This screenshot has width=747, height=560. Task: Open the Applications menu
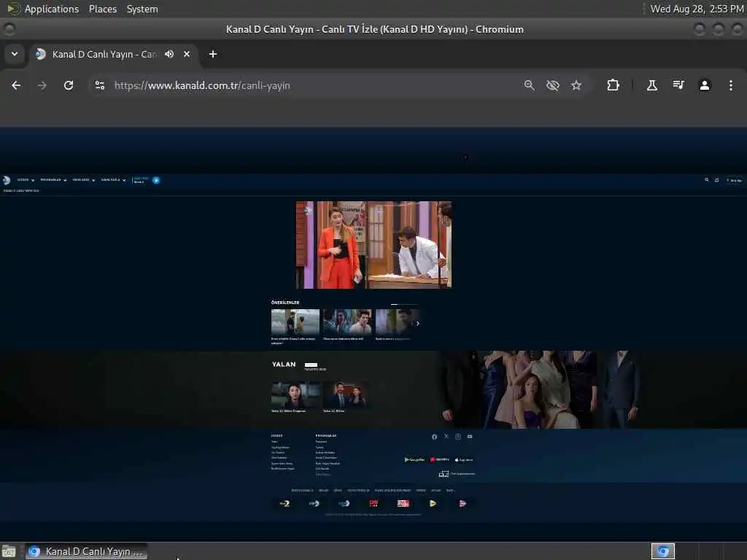[x=52, y=9]
